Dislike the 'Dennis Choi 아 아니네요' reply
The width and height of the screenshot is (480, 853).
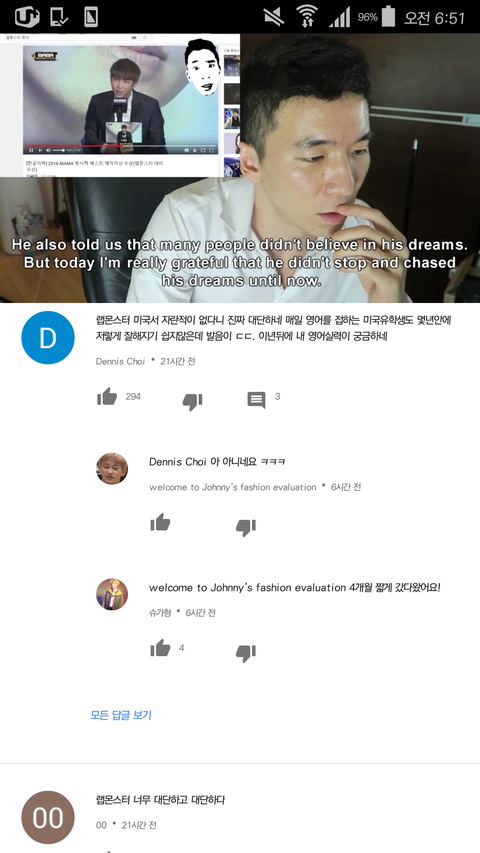point(245,528)
